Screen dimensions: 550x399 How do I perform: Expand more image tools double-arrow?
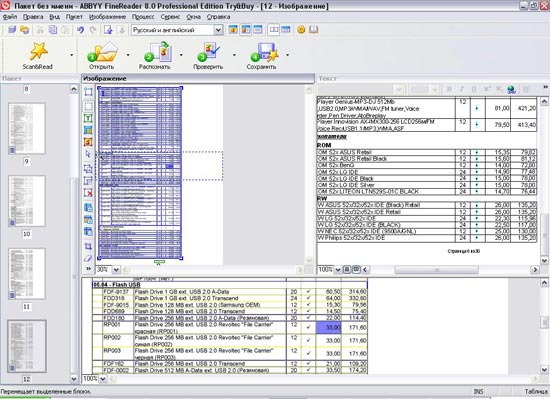(x=88, y=269)
